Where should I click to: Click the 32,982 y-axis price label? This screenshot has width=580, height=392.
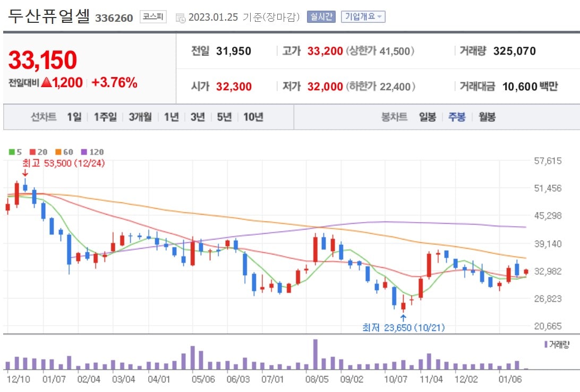tap(548, 271)
